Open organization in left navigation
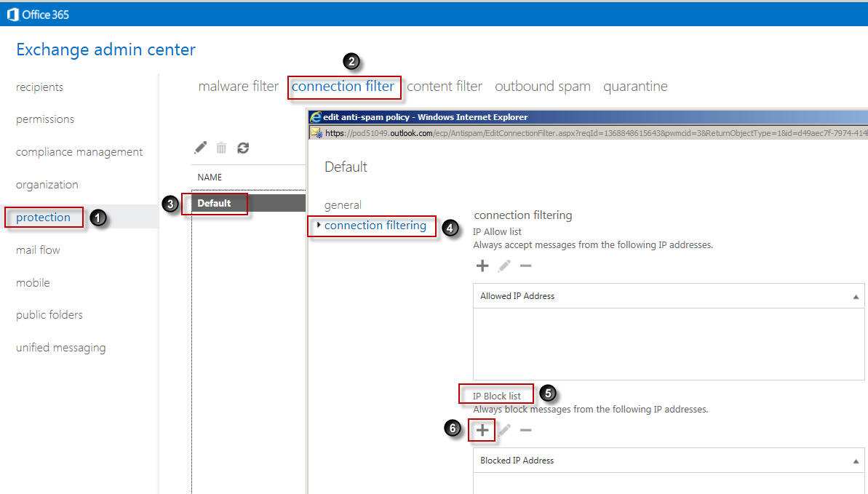The width and height of the screenshot is (868, 494). click(x=47, y=184)
